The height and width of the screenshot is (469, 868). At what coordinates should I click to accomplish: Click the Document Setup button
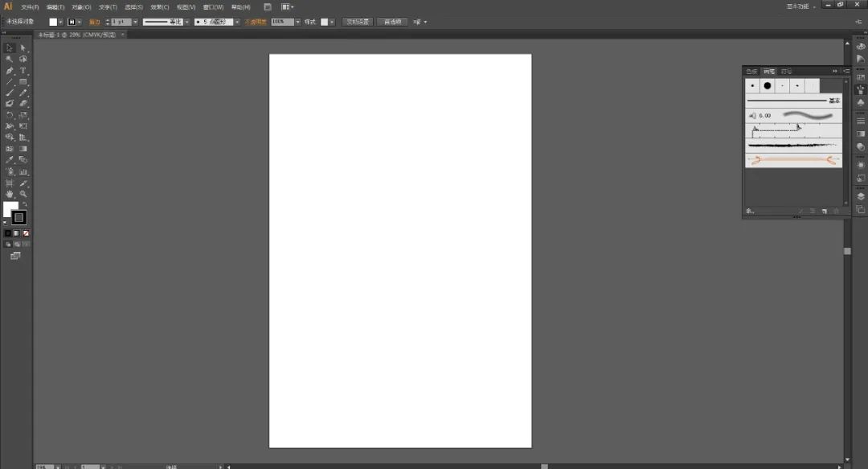click(358, 22)
